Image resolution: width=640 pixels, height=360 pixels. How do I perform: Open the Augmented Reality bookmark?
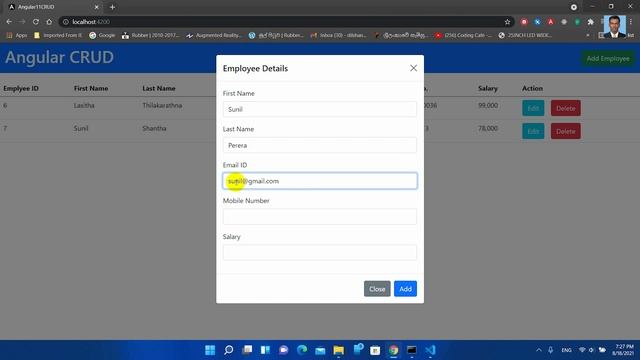click(x=214, y=36)
